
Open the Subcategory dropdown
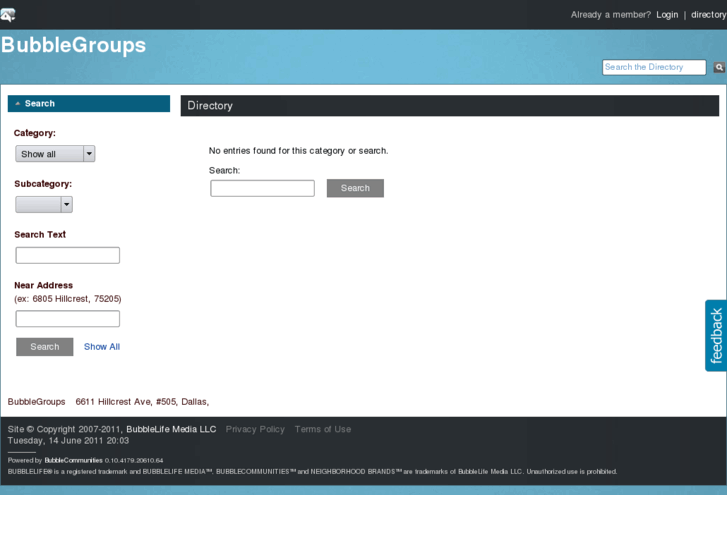[44, 204]
